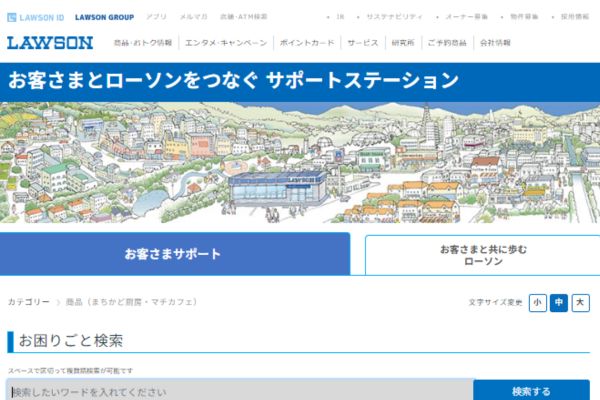
Task: Open the 採用情報 recruitment link
Action: 575,17
